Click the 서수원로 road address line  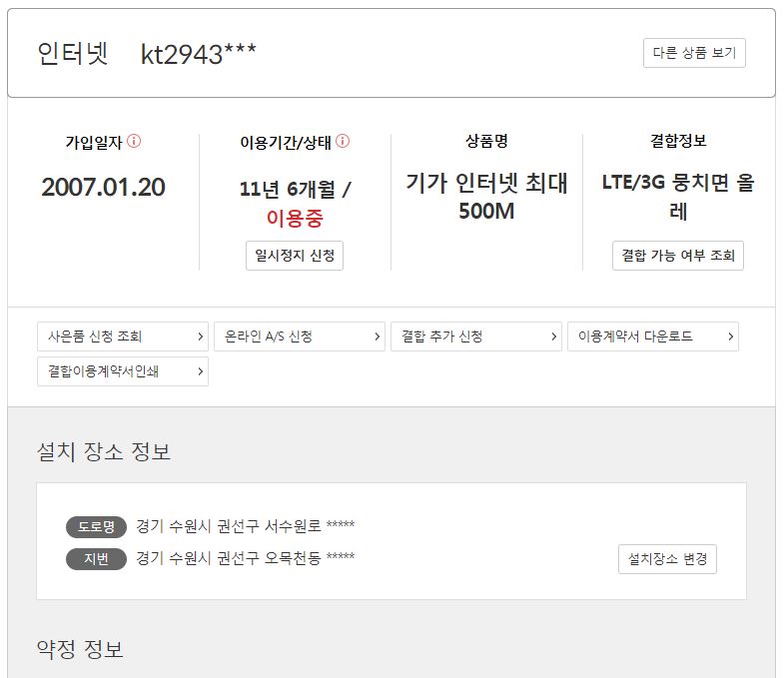[x=245, y=526]
